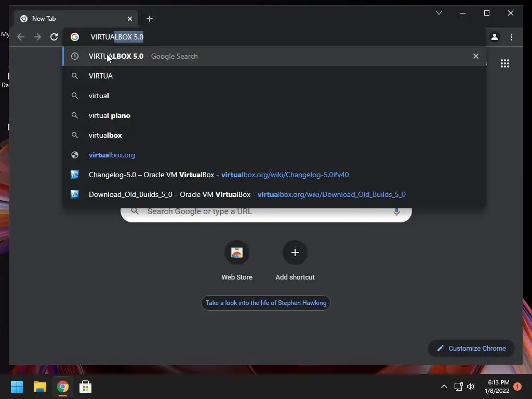Open the Google apps grid icon
532x399 pixels.
pos(505,63)
